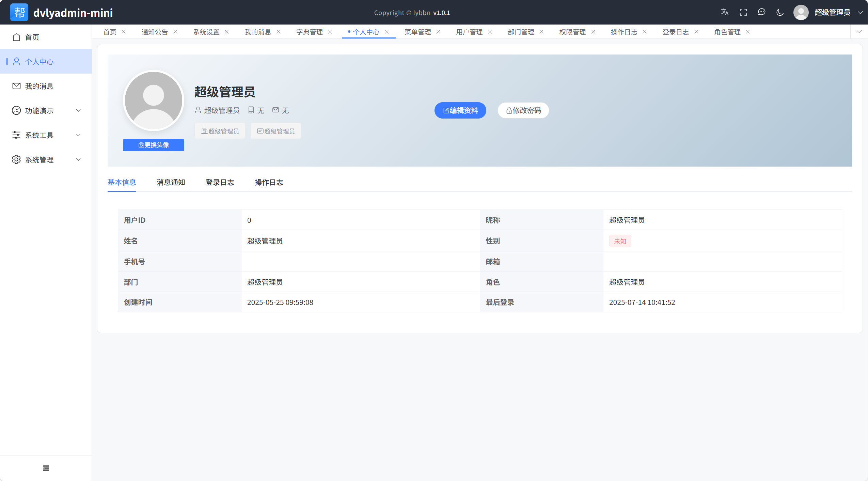Select the 登录日志 profile tab
Image resolution: width=868 pixels, height=481 pixels.
click(x=220, y=182)
